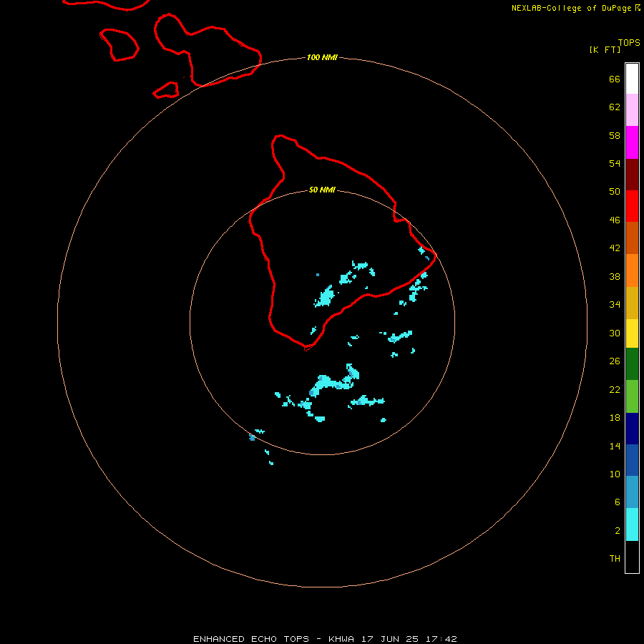Click the Enhanced Echo Tops KHWA caption
644x644 pixels.
[x=324, y=639]
